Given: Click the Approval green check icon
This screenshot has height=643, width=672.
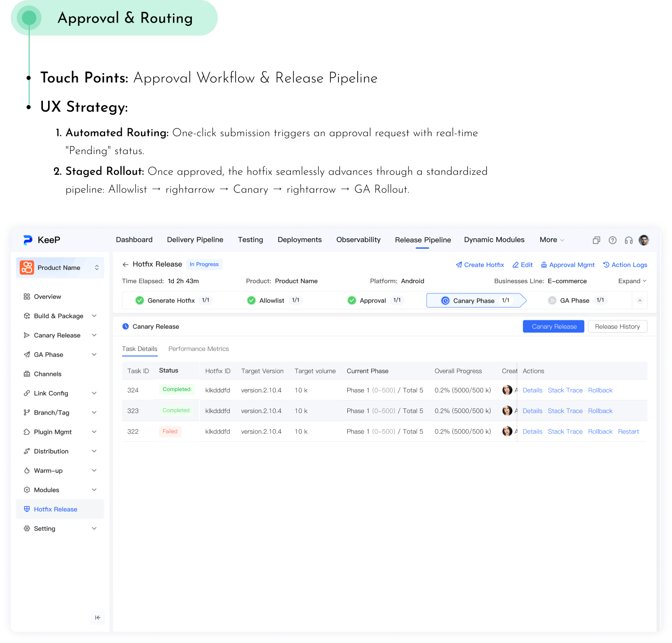Looking at the screenshot, I should coord(352,301).
